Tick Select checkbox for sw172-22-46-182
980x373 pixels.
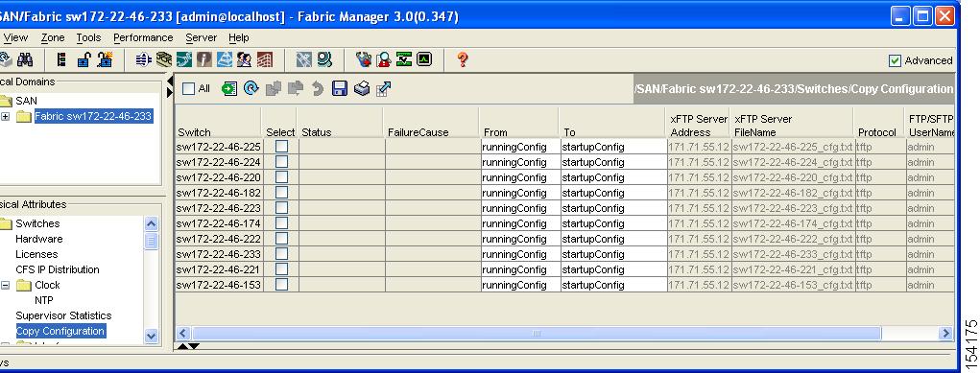[x=282, y=193]
